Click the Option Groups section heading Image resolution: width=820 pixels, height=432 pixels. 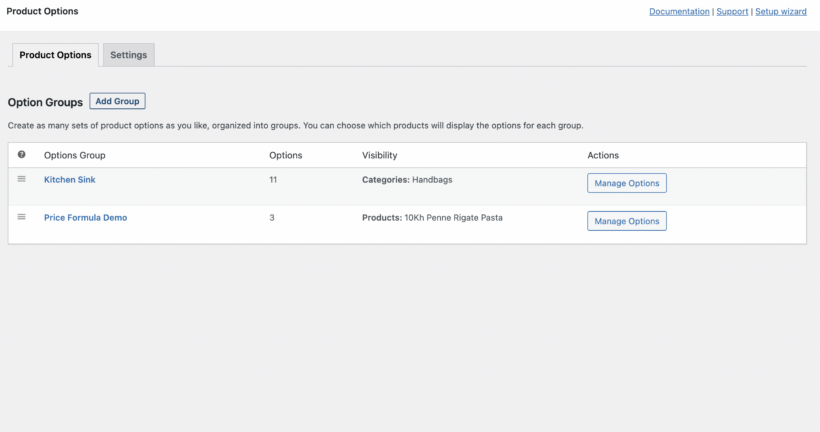click(44, 101)
